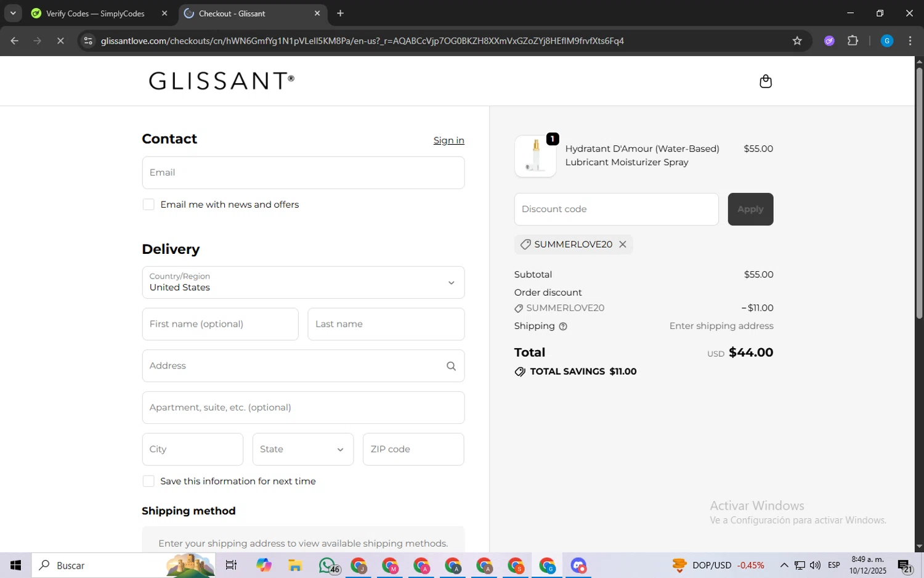
Task: Click the purple extension icon in toolbar
Action: pos(829,41)
